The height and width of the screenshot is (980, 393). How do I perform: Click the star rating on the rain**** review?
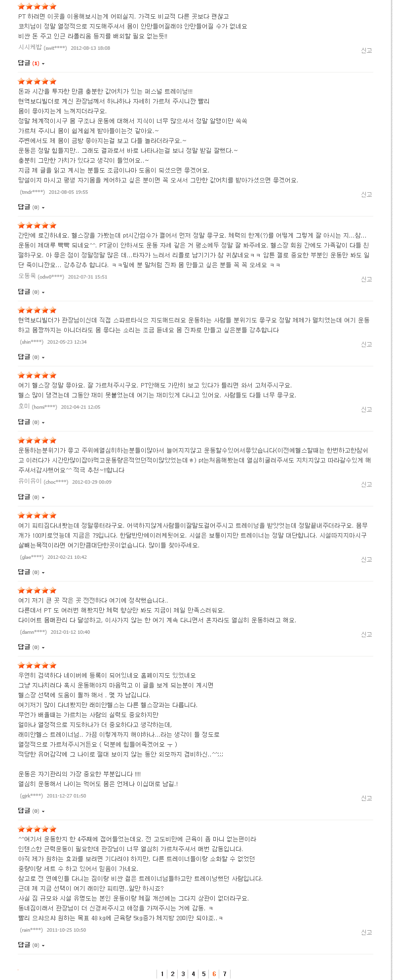pos(37,829)
